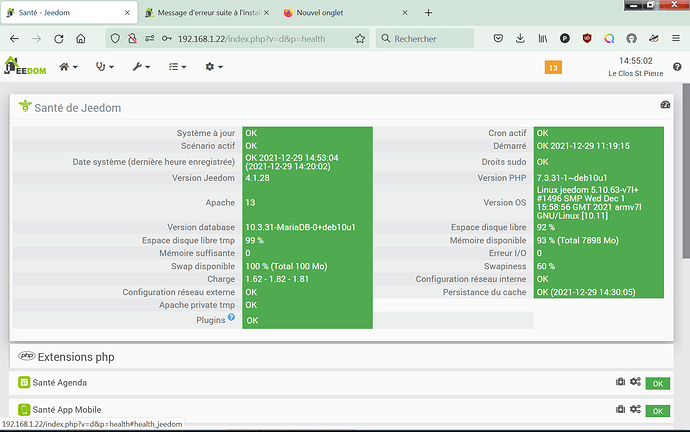Open the library bookmarks icon
The width and height of the screenshot is (690, 432).
click(543, 39)
